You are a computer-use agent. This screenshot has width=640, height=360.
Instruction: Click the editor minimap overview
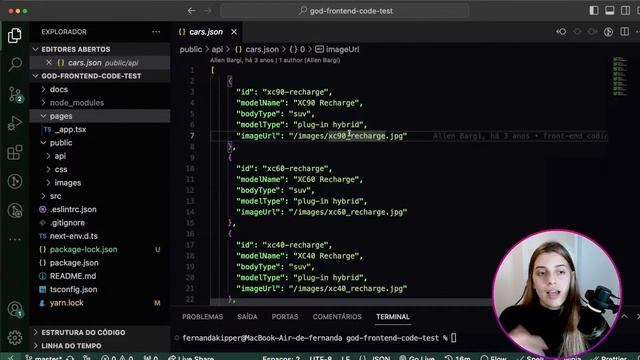coord(620,77)
